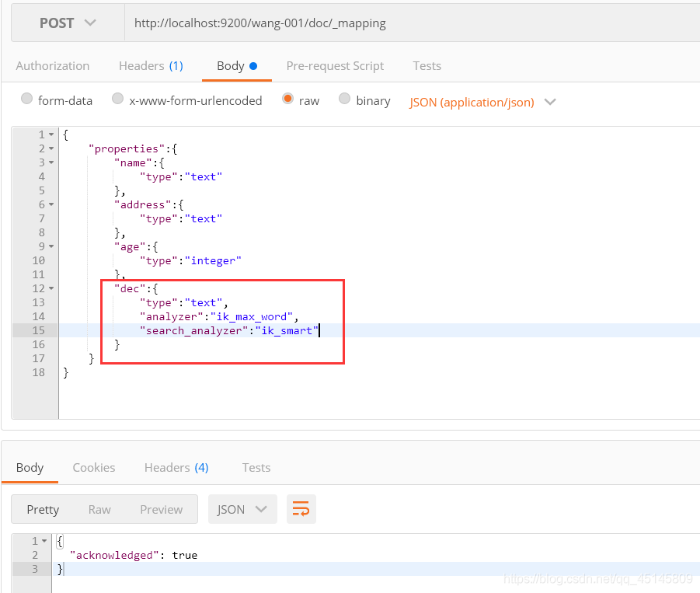Fold the "dec" block at line 12
The image size is (700, 593).
click(51, 288)
